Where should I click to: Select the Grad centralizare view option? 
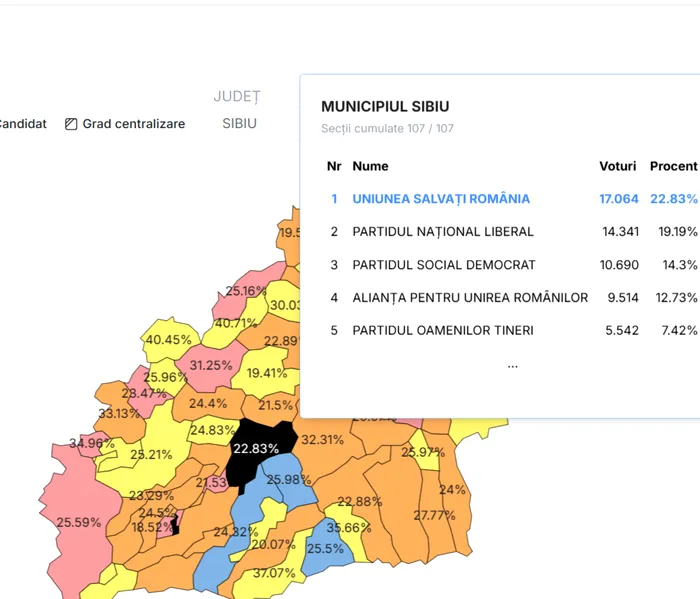coord(133,124)
